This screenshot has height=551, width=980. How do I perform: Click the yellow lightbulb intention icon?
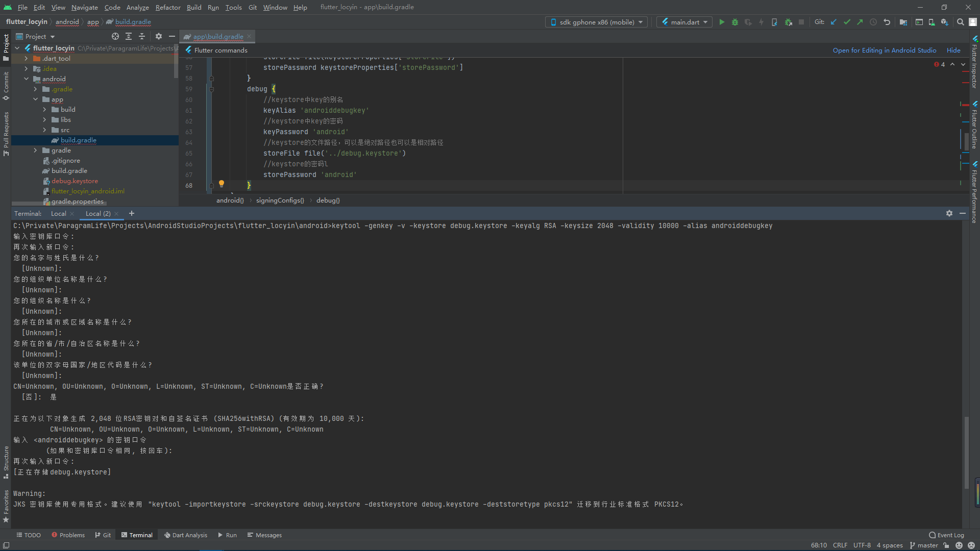coord(222,184)
